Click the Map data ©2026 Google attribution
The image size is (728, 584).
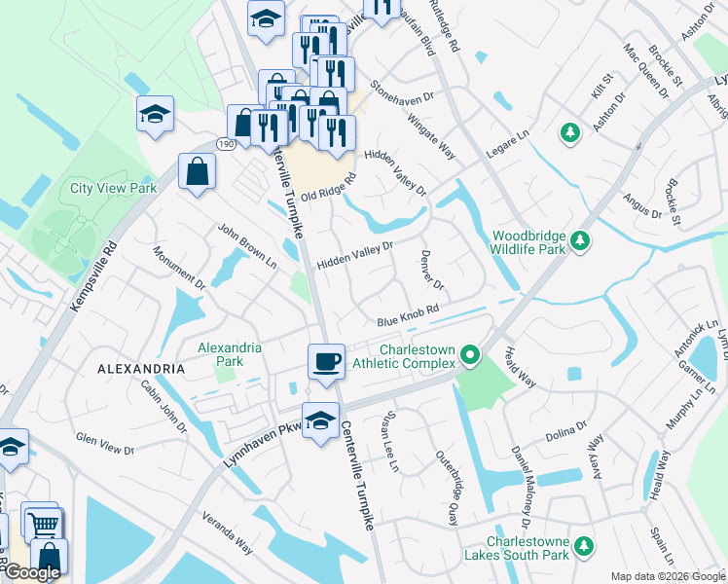tap(668, 577)
